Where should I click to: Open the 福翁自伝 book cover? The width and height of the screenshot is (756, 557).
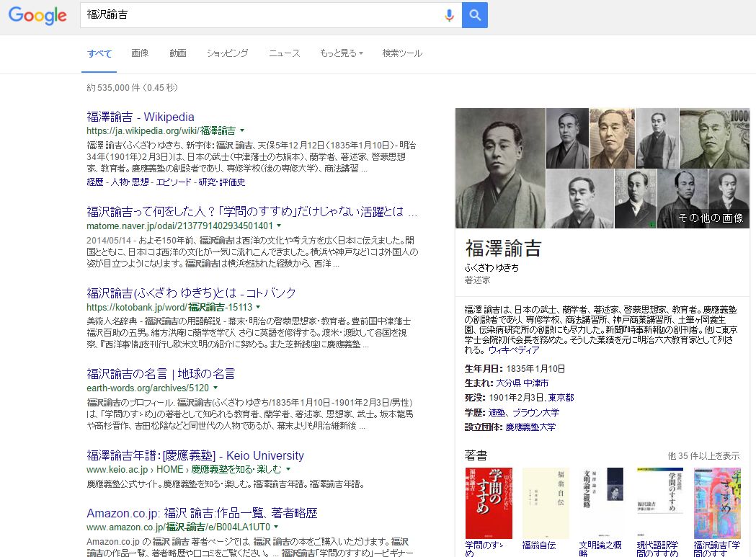click(x=546, y=503)
